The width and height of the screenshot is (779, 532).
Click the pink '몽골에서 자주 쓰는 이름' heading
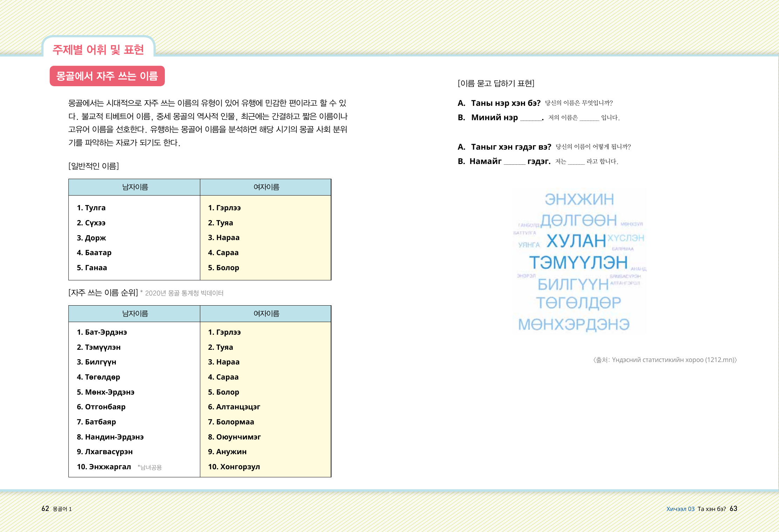[107, 76]
